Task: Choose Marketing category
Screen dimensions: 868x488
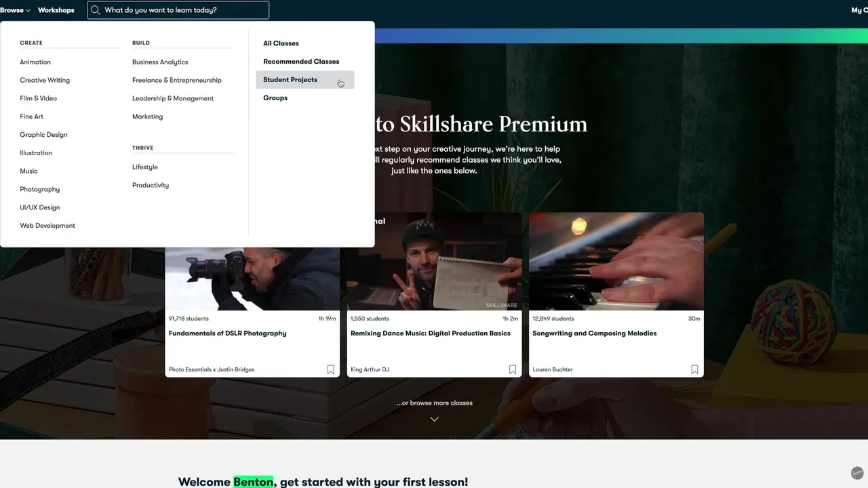Action: (147, 117)
